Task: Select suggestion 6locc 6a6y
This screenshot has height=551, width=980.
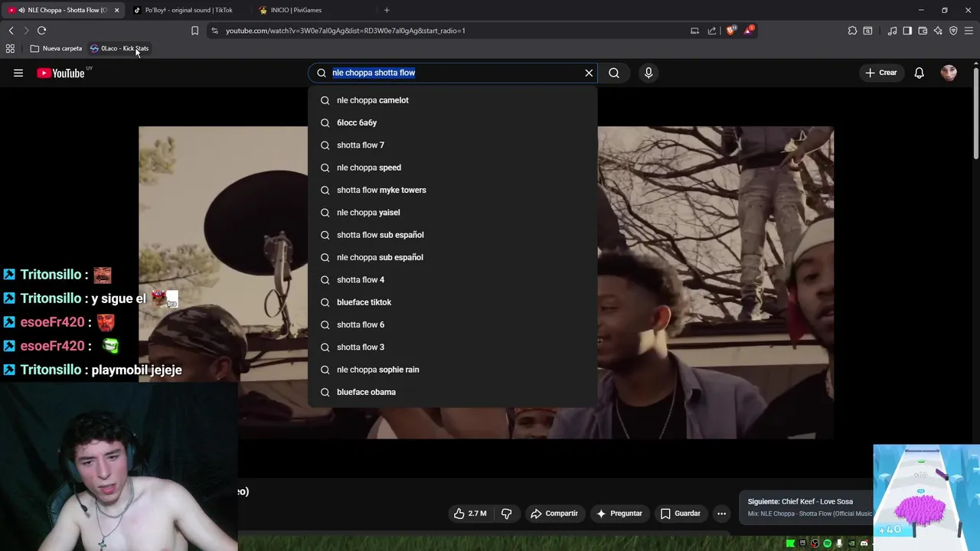Action: 452,122
